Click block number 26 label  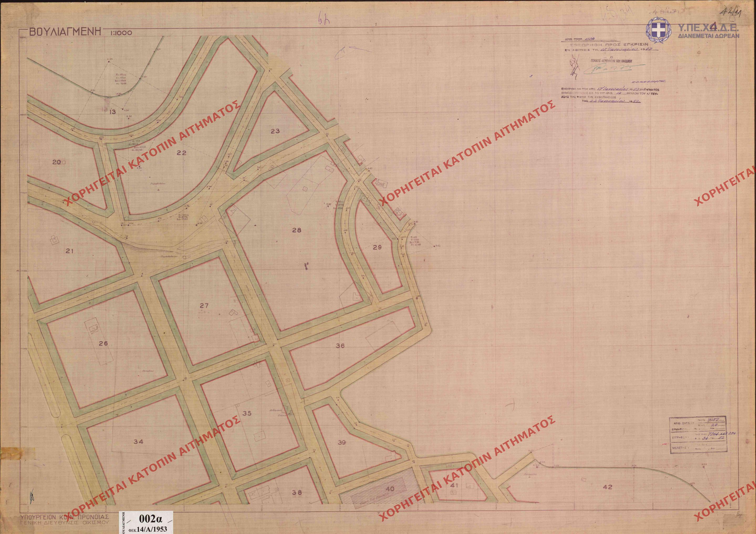[x=103, y=343]
